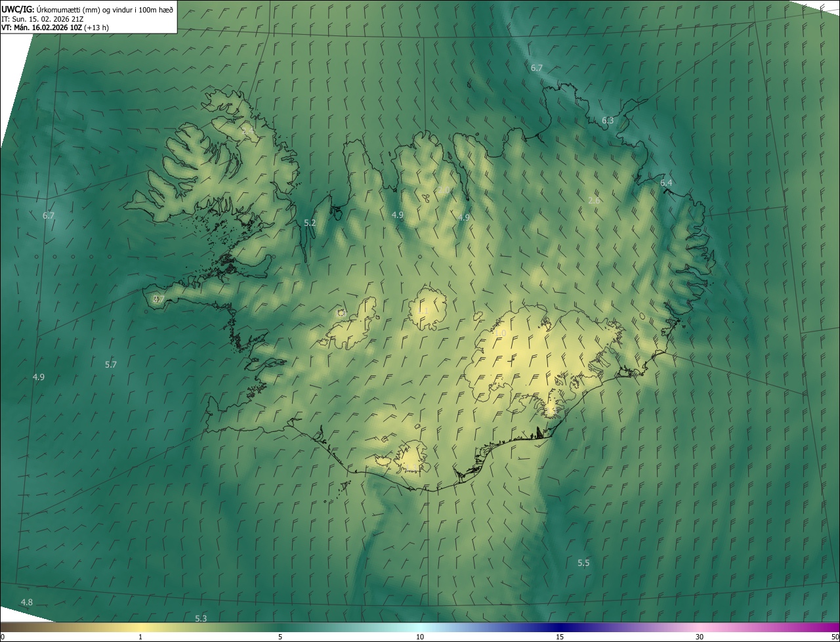Click the '30' tick label on the color scale
The width and height of the screenshot is (840, 642).
(x=700, y=637)
